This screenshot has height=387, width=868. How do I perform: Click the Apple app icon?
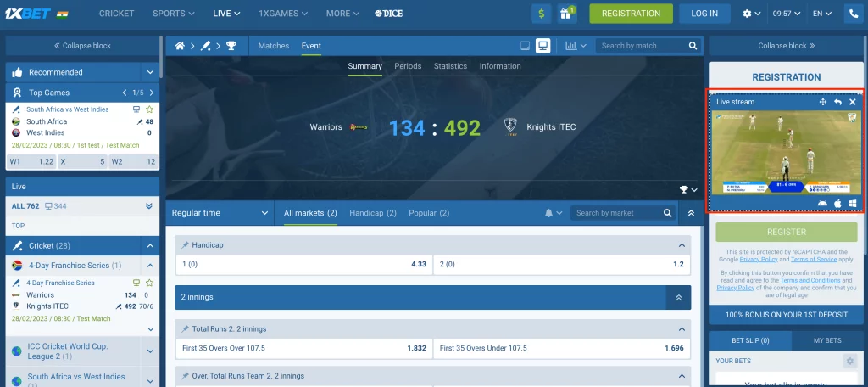(837, 204)
